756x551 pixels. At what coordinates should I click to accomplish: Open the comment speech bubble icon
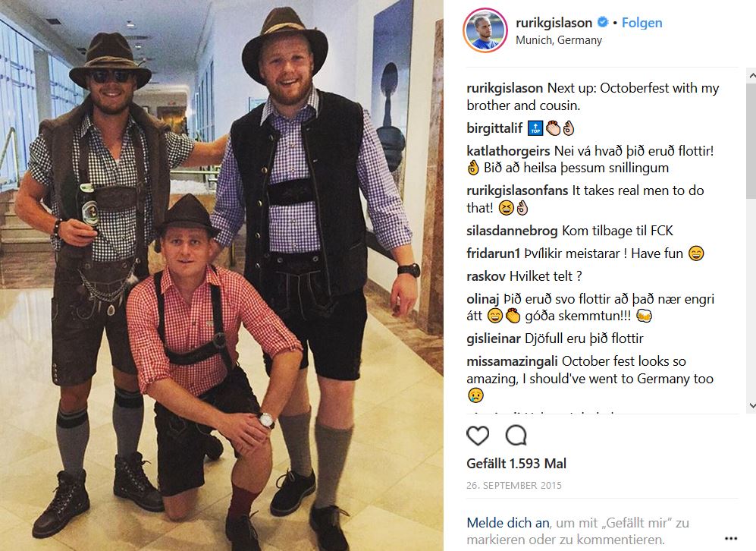pyautogui.click(x=516, y=436)
